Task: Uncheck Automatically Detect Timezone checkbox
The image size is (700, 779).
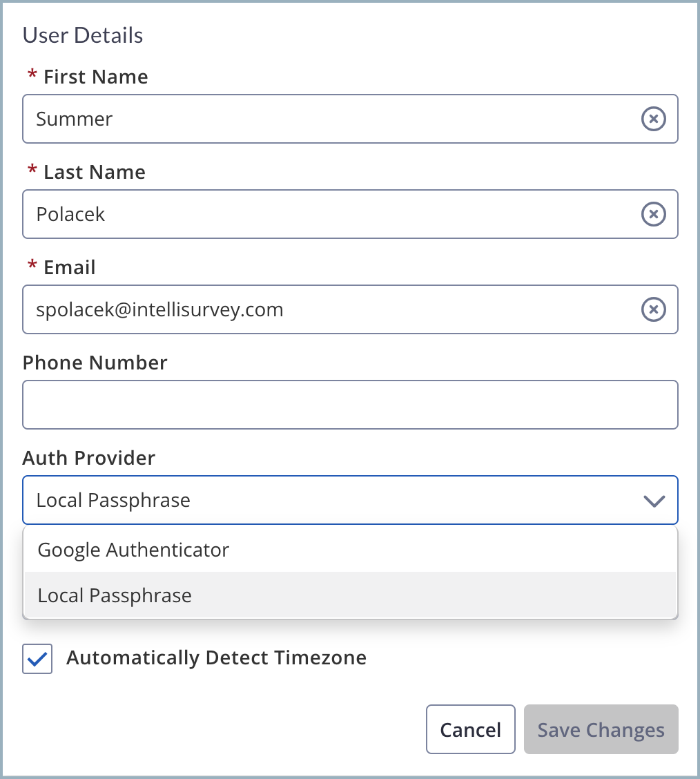Action: coord(37,659)
